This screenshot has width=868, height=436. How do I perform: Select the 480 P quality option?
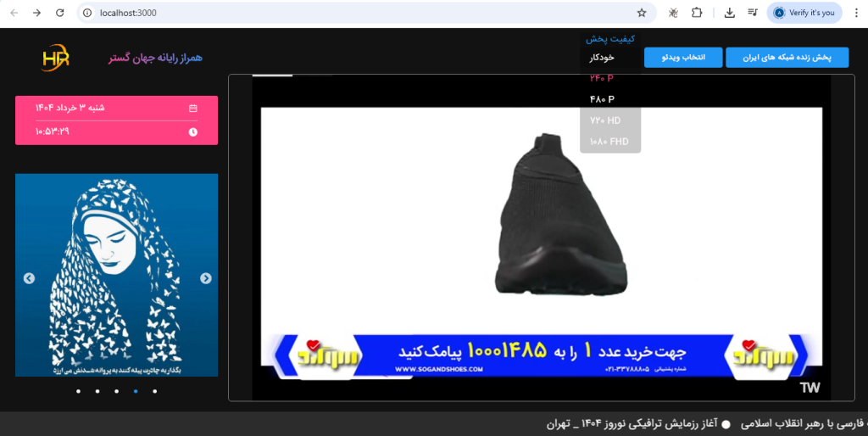610,99
